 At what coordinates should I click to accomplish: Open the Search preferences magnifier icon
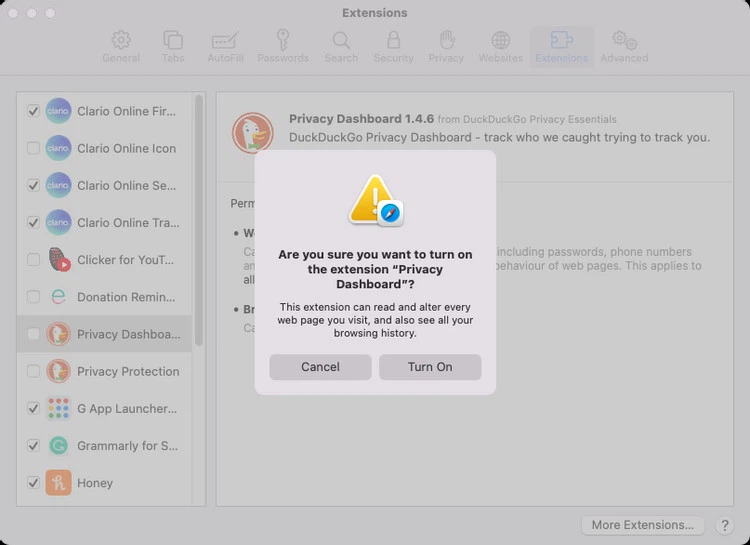click(x=341, y=46)
